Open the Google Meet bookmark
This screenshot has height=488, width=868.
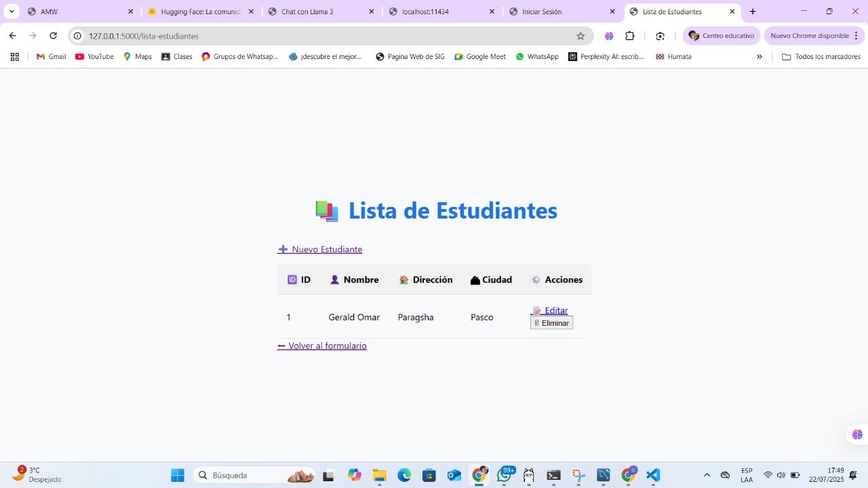click(x=480, y=56)
